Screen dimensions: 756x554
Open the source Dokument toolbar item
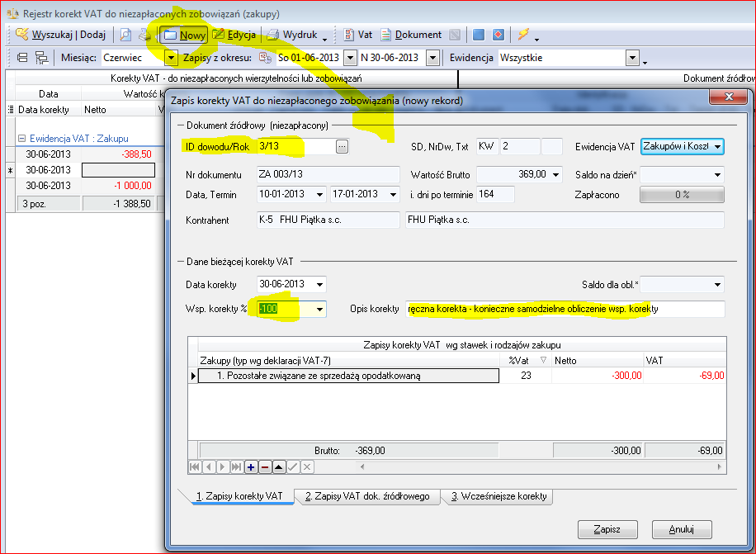pos(411,35)
